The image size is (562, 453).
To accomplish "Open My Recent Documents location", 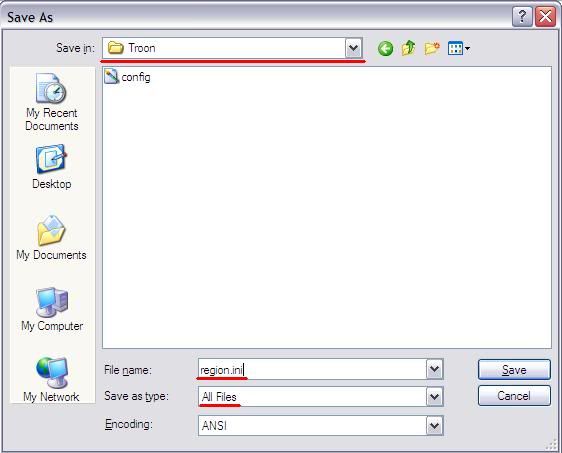I will pos(52,102).
